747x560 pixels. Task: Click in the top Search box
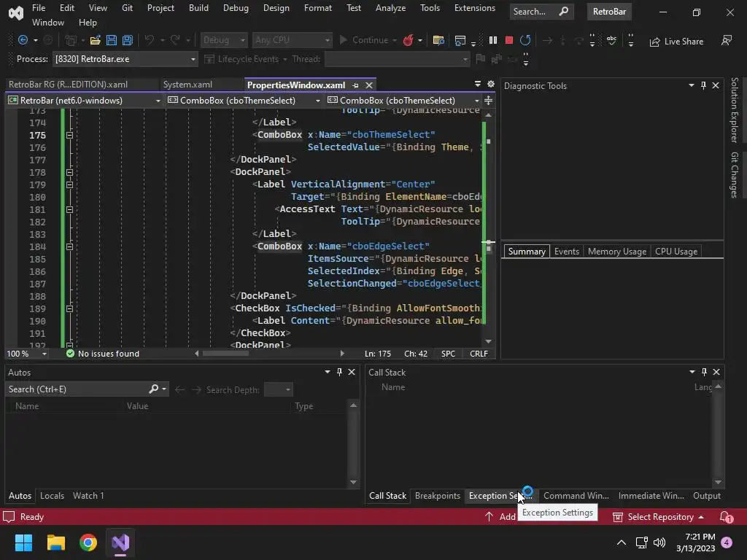coord(541,12)
